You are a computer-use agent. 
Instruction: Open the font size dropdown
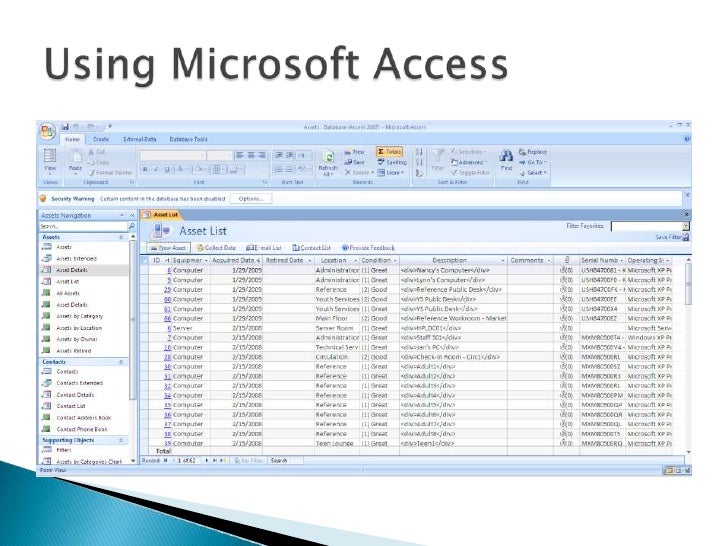[x=228, y=155]
